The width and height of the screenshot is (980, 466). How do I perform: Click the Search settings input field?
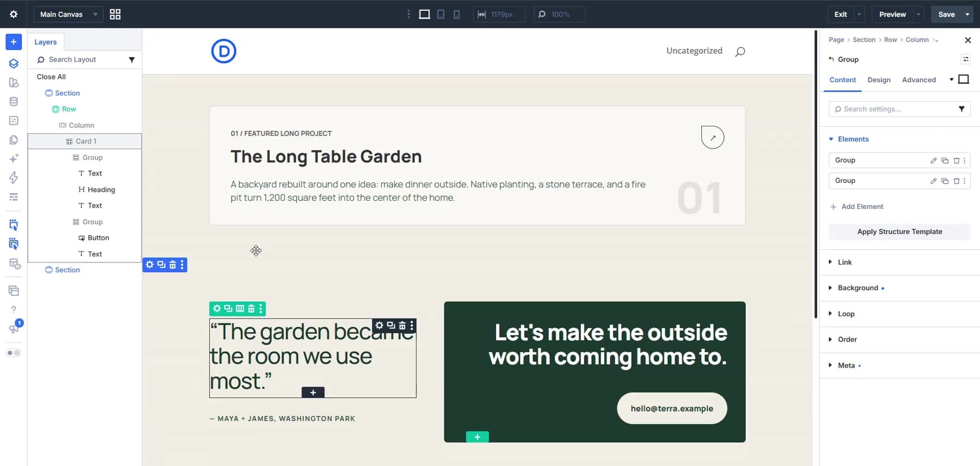(899, 109)
